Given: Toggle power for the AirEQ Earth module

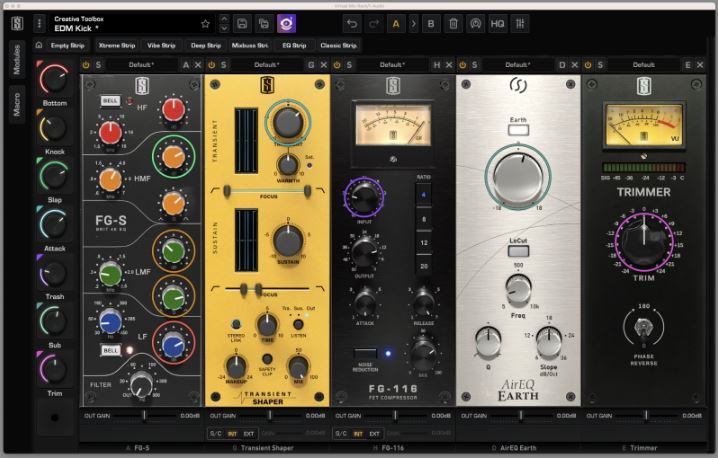Looking at the screenshot, I should tap(462, 65).
